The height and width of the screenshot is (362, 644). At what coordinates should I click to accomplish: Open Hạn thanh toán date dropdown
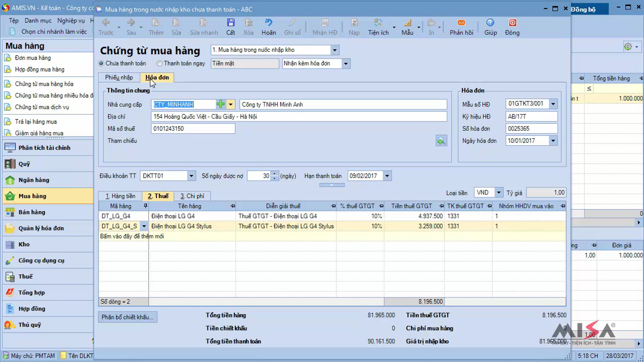coord(387,176)
